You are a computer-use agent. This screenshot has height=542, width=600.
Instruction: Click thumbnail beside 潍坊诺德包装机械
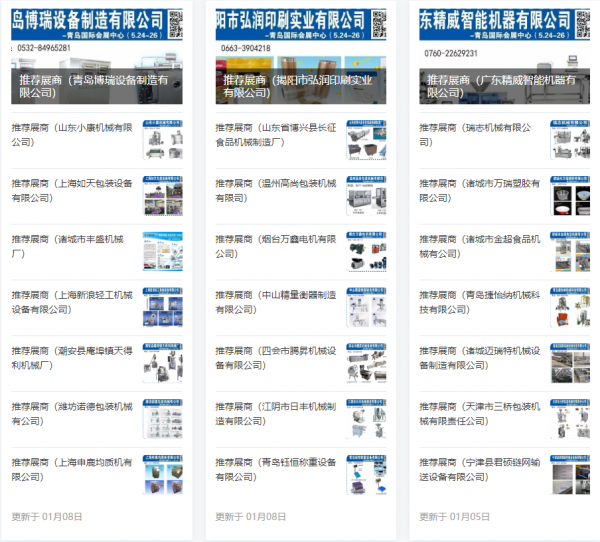[x=163, y=419]
